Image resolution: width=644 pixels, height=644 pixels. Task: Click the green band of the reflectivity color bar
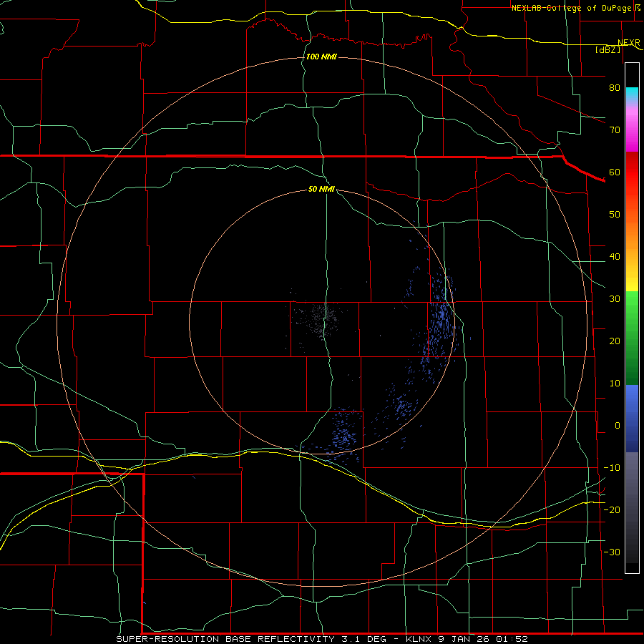pos(632,338)
